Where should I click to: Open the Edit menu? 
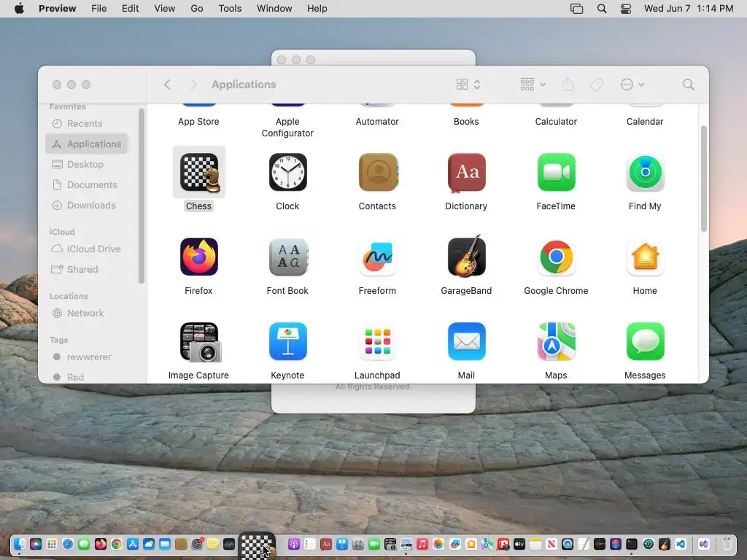130,9
